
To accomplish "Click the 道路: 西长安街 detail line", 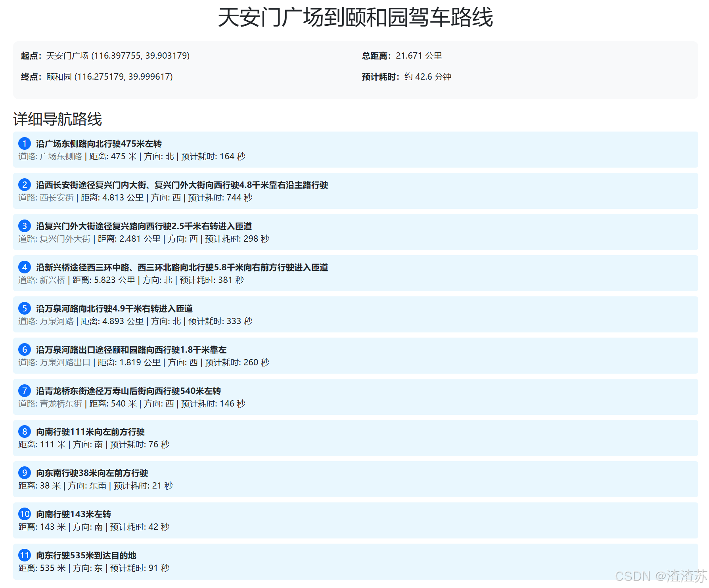I will tap(135, 198).
